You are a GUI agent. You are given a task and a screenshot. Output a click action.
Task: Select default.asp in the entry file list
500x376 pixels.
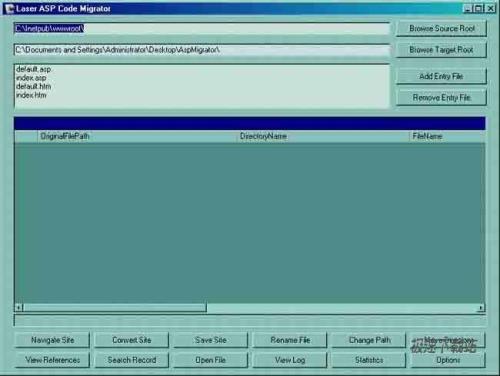(33, 69)
